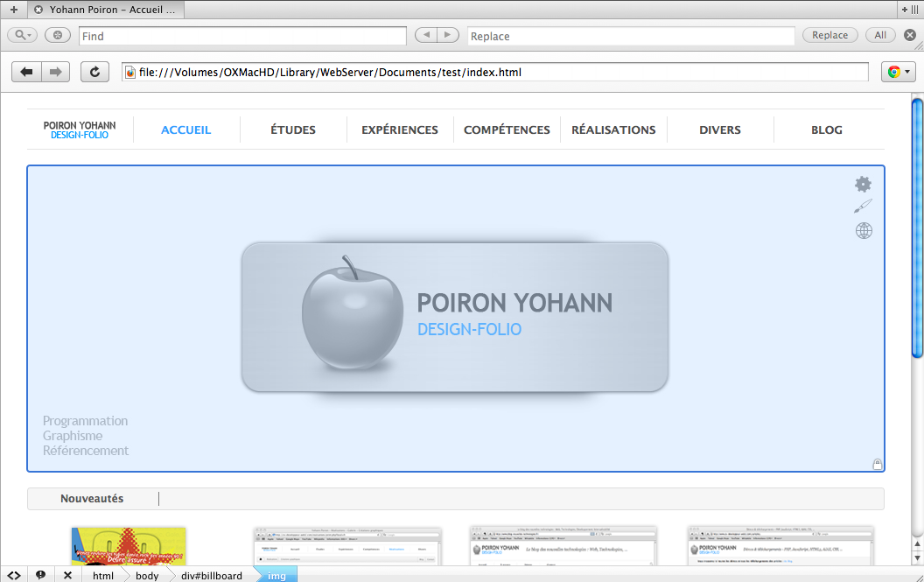Go to the RÉALISATIONS navigation item
The width and height of the screenshot is (924, 582).
613,130
